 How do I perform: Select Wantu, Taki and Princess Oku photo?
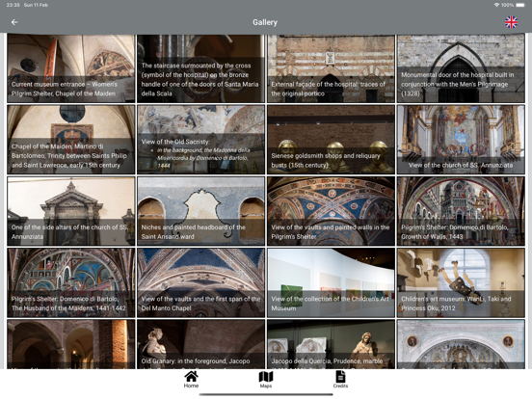tap(461, 282)
